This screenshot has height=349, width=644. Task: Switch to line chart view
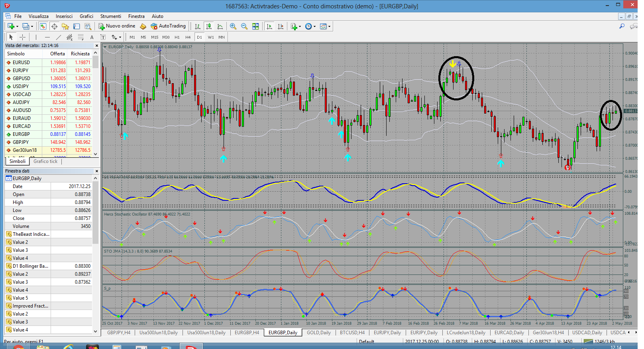(220, 26)
